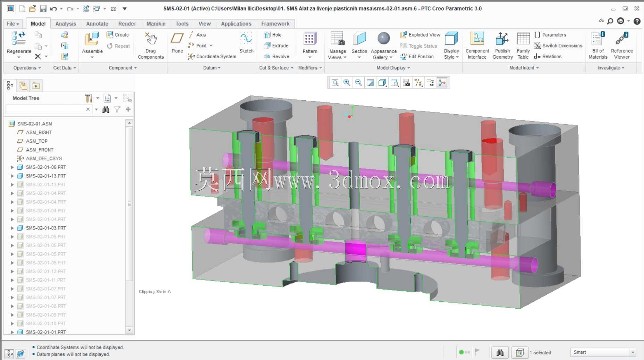This screenshot has width=644, height=360.
Task: Toggle datum display filters in graphics toolbar
Action: (x=418, y=83)
